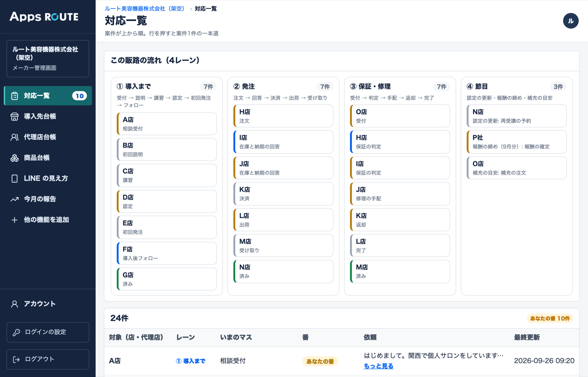Screen dimensions: 588x377
Task: Click the 今月の報告 trend chart icon
Action: pos(15,199)
